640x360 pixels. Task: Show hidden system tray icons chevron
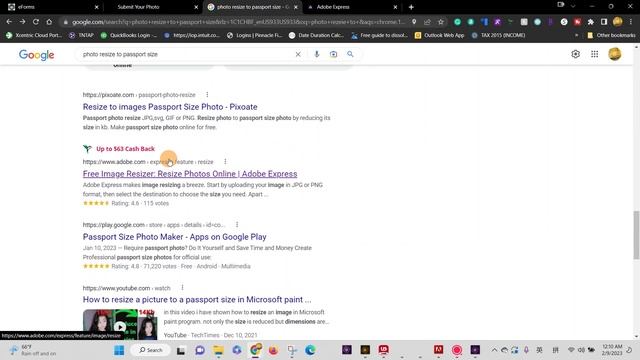coord(494,350)
